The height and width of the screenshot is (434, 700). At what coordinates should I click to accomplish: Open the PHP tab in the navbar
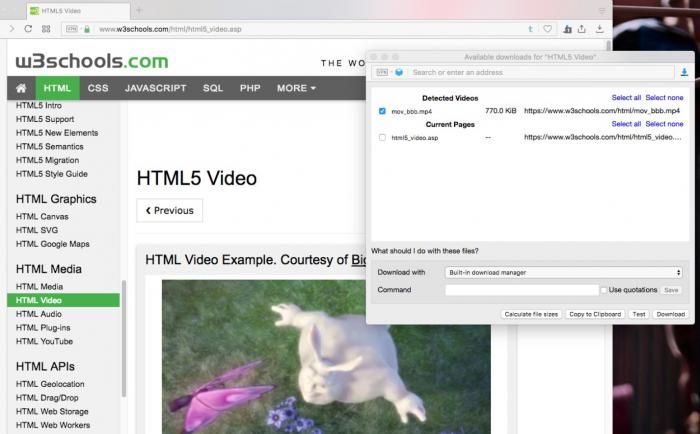point(250,88)
